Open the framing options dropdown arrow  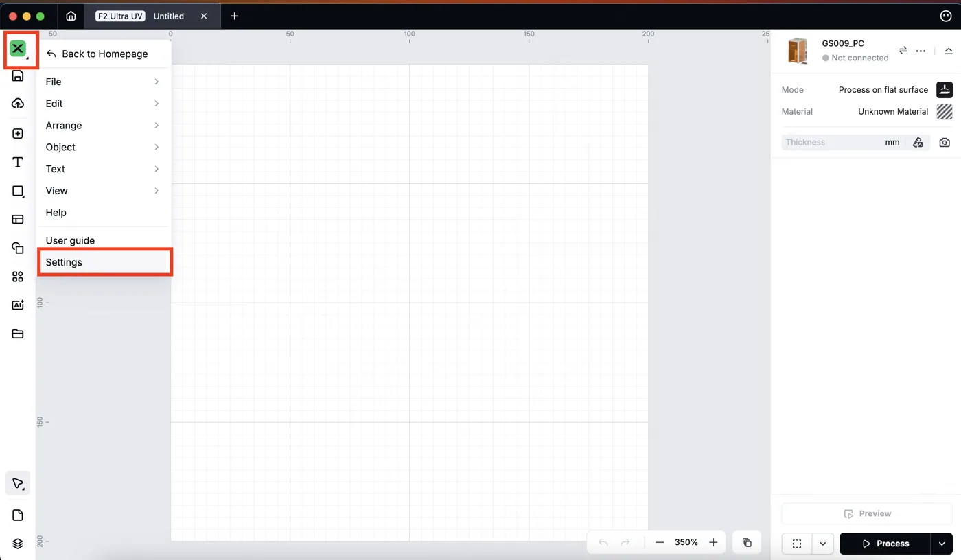(x=822, y=544)
